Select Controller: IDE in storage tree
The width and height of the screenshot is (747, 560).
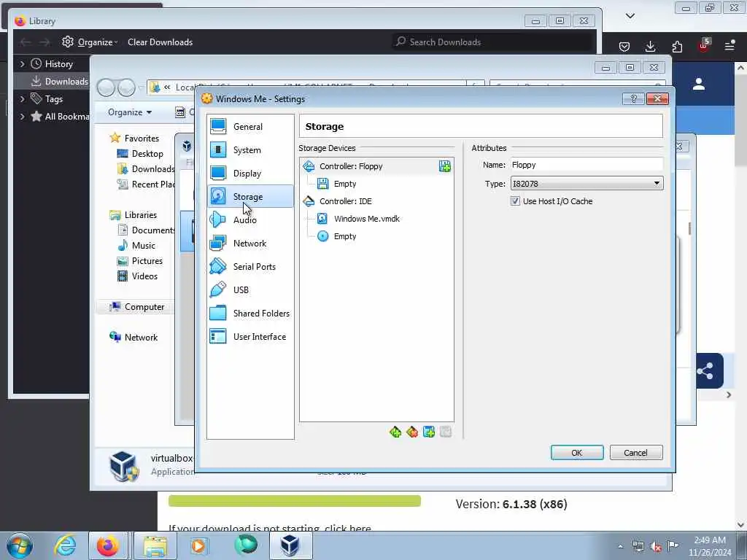click(345, 201)
